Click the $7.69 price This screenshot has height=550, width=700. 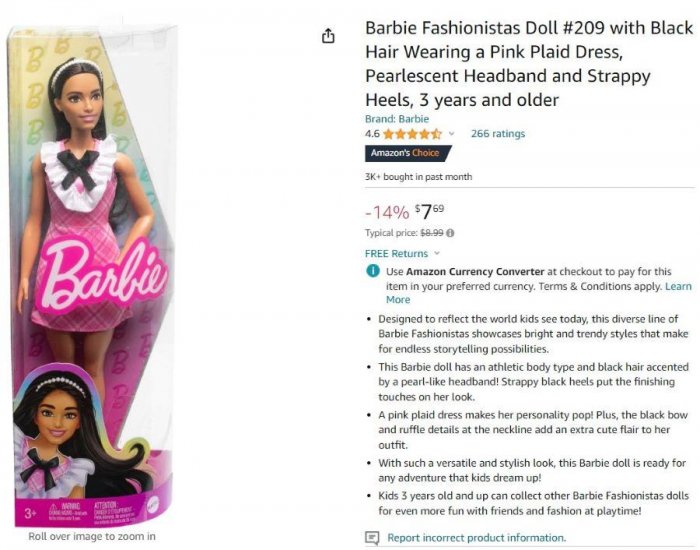coord(429,211)
